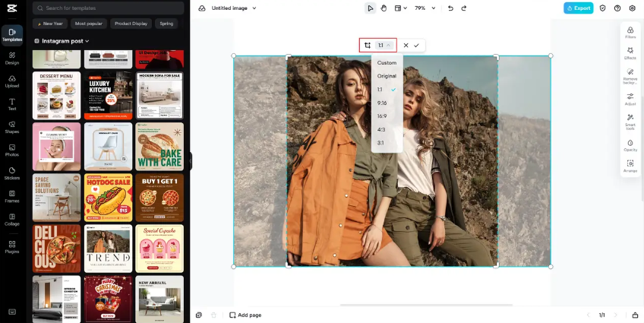Viewport: 644px width, 323px height.
Task: Open the 79% zoom level dropdown
Action: (424, 8)
